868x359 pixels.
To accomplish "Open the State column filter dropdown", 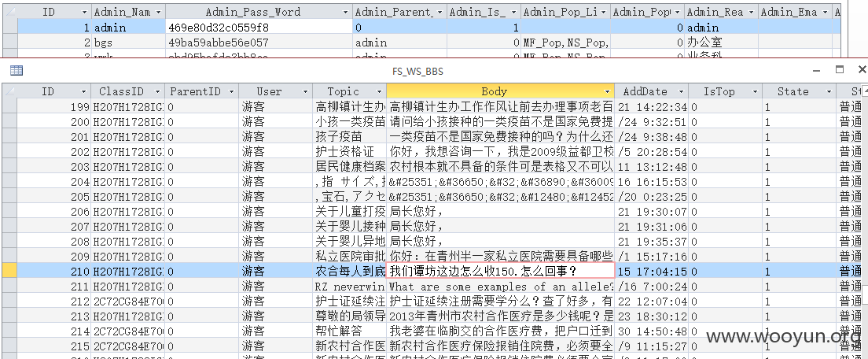I will tap(829, 92).
